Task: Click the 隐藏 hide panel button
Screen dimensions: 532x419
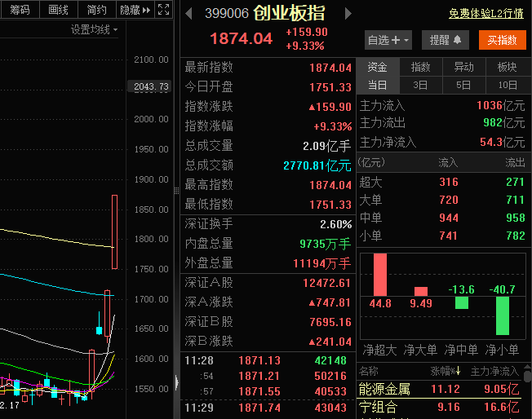Action: tap(135, 10)
